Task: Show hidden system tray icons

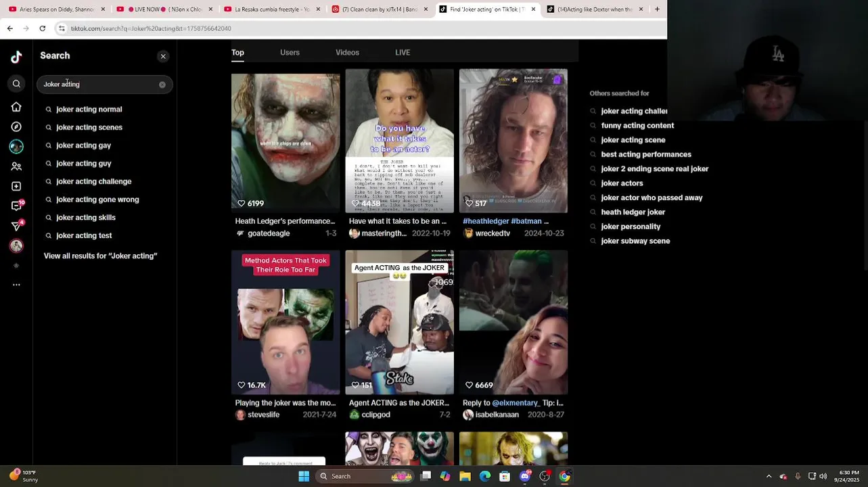Action: coord(769,476)
